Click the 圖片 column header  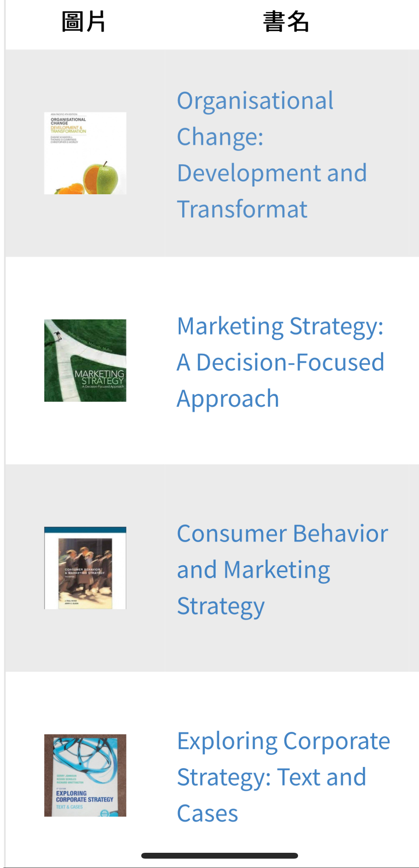[83, 21]
